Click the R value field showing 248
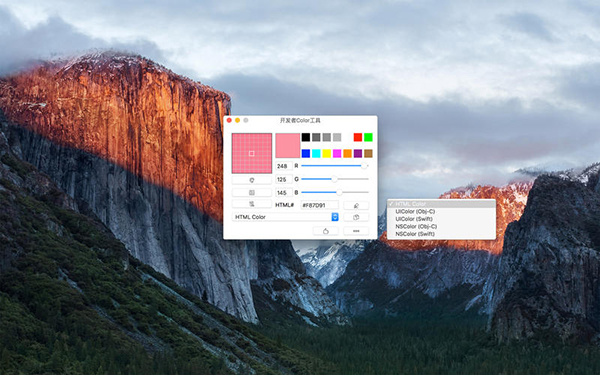The image size is (600, 375). click(x=284, y=166)
